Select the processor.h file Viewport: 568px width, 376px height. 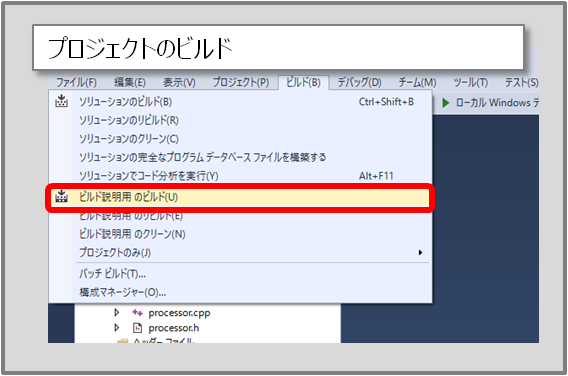click(174, 328)
